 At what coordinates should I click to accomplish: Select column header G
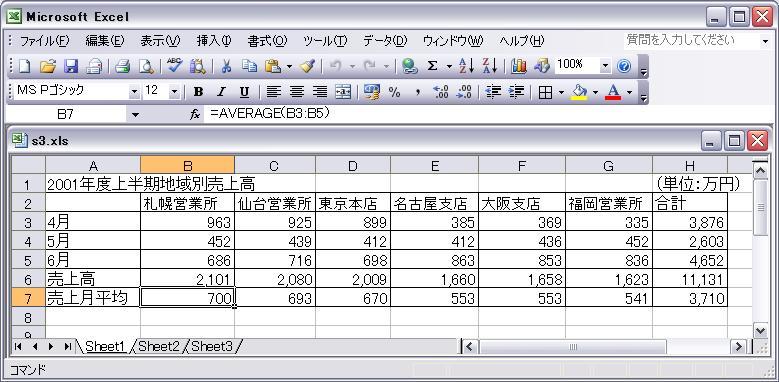[609, 166]
